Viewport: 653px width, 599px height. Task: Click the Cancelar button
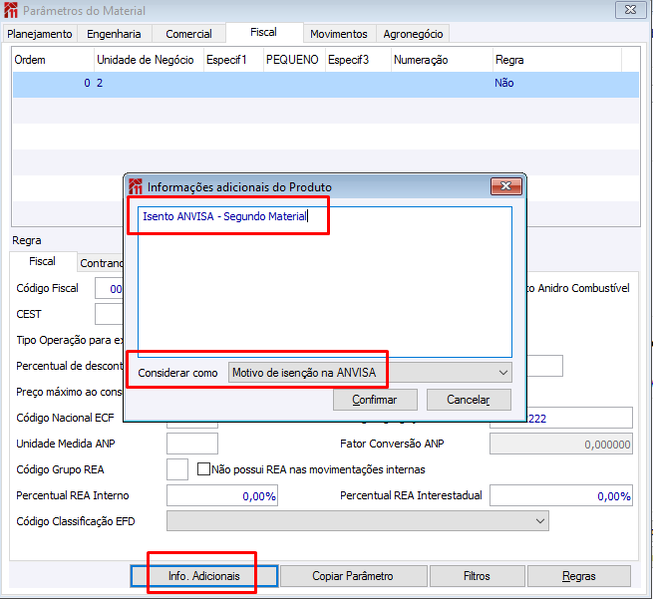click(469, 400)
